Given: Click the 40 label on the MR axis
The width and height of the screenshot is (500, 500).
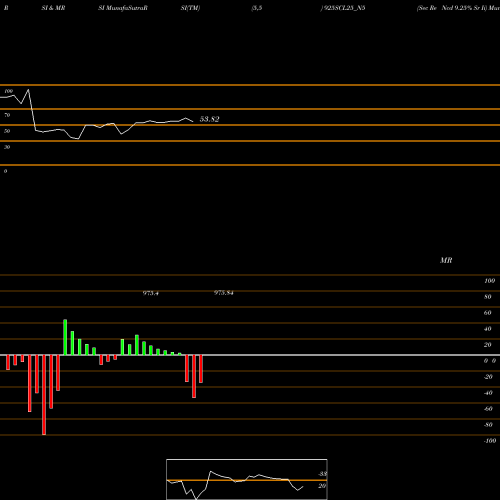Looking at the screenshot, I should click(488, 329).
